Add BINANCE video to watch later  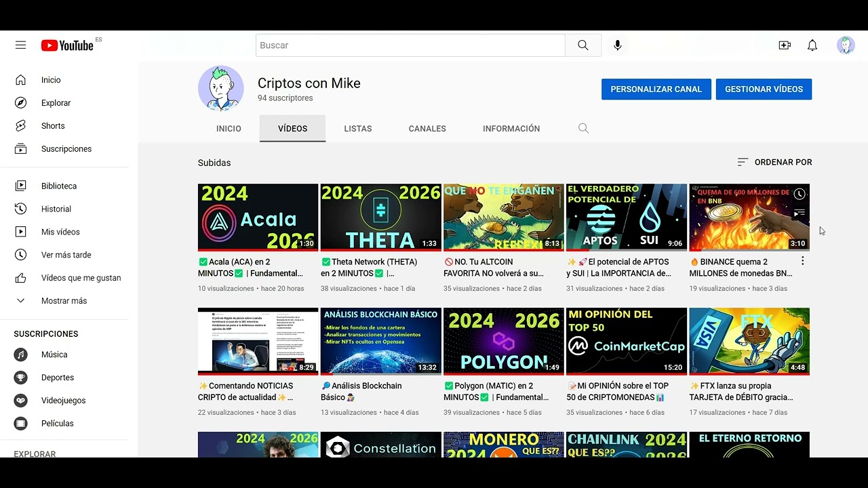(x=800, y=195)
